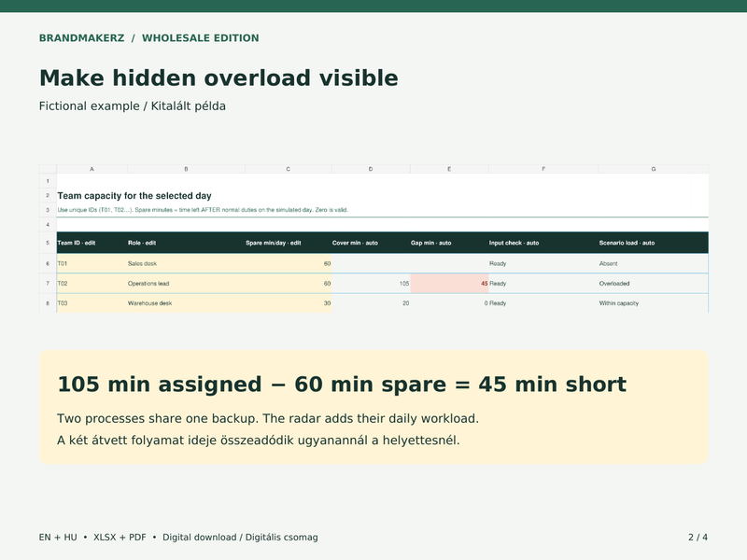Click the 'BRANDMAKERZ / WHOLESALE EDITION' label
747x560 pixels.
[149, 38]
